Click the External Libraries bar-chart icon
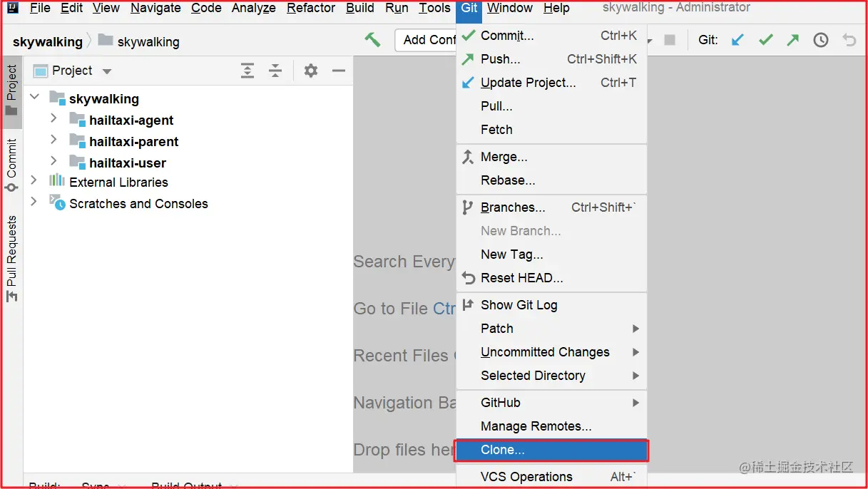The image size is (868, 489). click(56, 181)
